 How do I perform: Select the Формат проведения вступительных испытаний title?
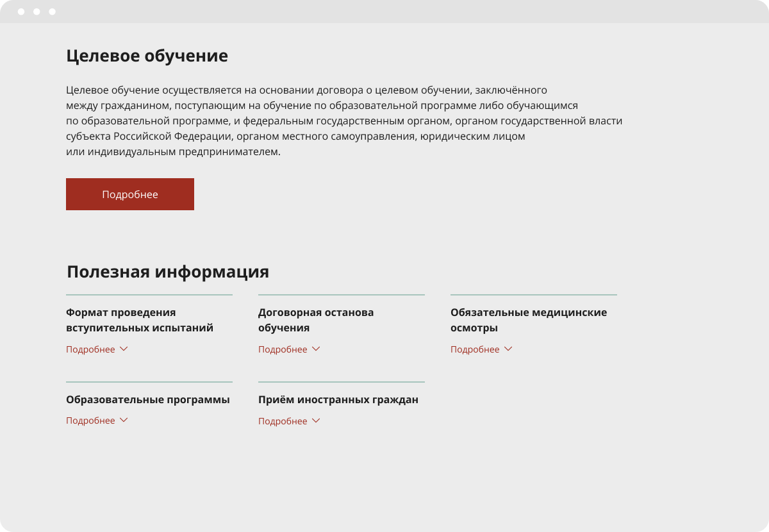coord(139,320)
